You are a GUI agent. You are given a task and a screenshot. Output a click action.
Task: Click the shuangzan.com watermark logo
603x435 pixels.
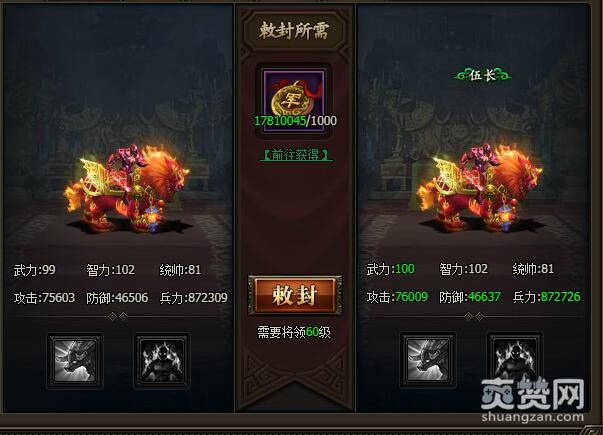point(533,400)
